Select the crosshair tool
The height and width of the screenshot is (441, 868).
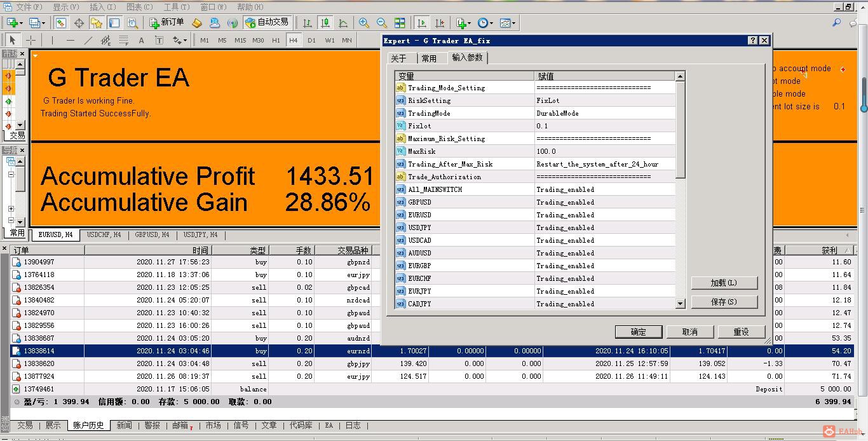pyautogui.click(x=31, y=40)
